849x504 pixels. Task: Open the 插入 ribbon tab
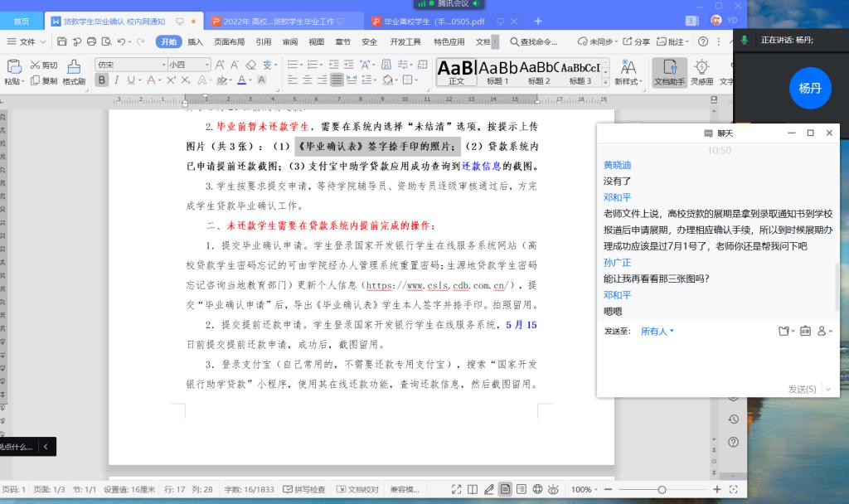pos(195,41)
